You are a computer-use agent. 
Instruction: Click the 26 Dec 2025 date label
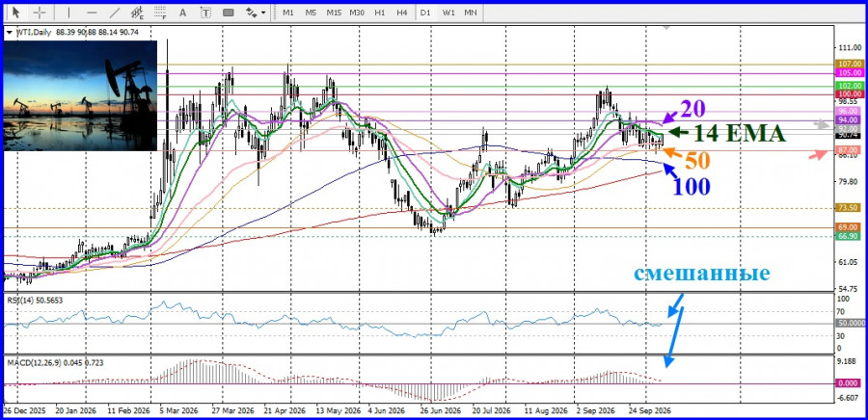pyautogui.click(x=25, y=411)
